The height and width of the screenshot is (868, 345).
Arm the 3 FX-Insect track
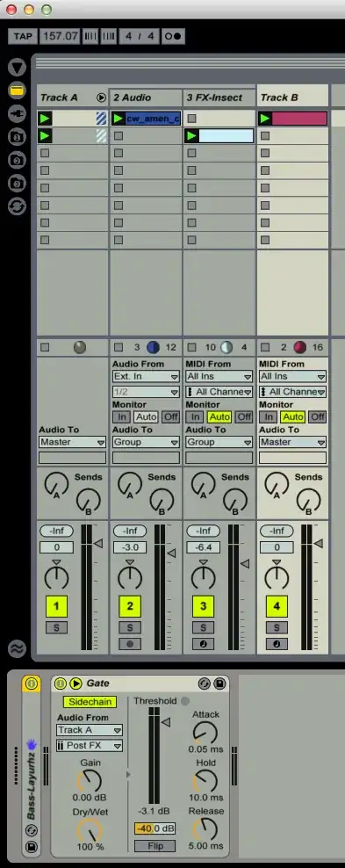(x=203, y=644)
